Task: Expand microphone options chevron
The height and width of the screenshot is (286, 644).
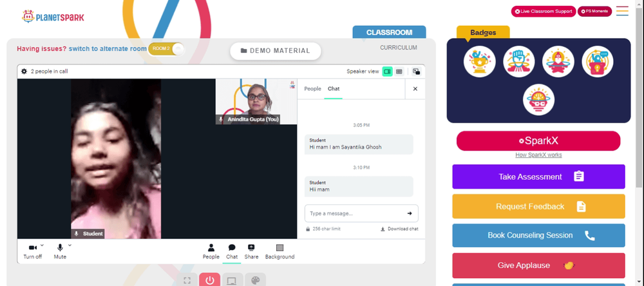Action: [70, 245]
